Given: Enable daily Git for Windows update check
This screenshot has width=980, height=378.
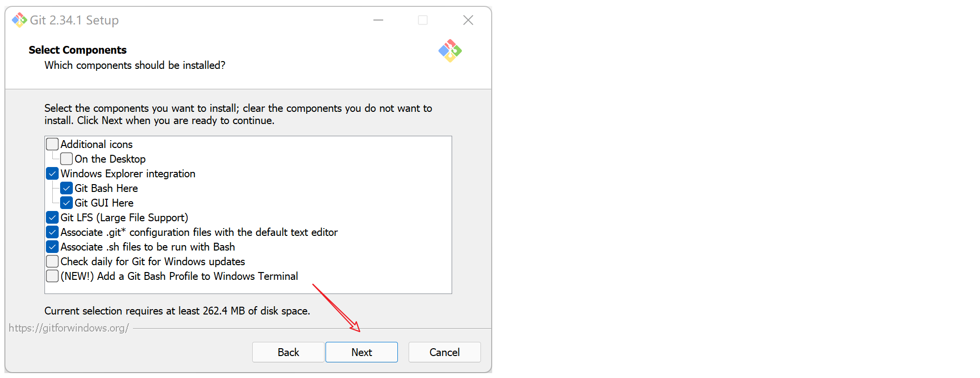Looking at the screenshot, I should click(52, 261).
